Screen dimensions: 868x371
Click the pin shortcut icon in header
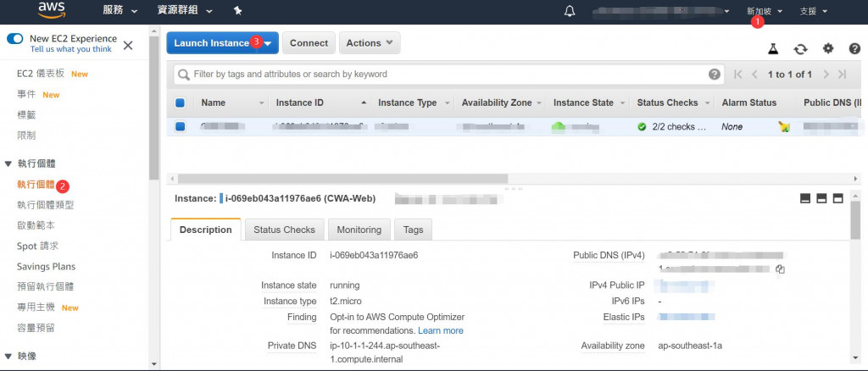[237, 11]
